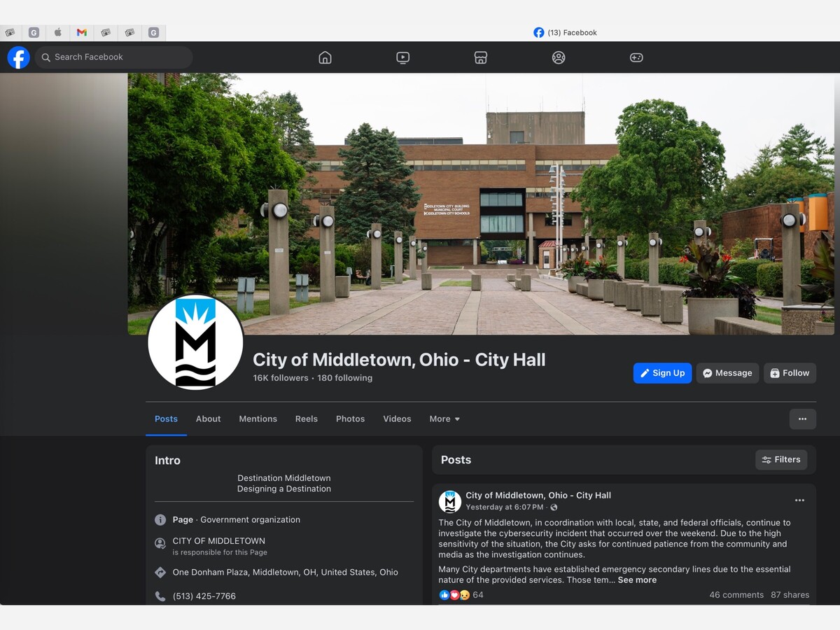840x630 pixels.
Task: Click the post author's small avatar
Action: [449, 501]
